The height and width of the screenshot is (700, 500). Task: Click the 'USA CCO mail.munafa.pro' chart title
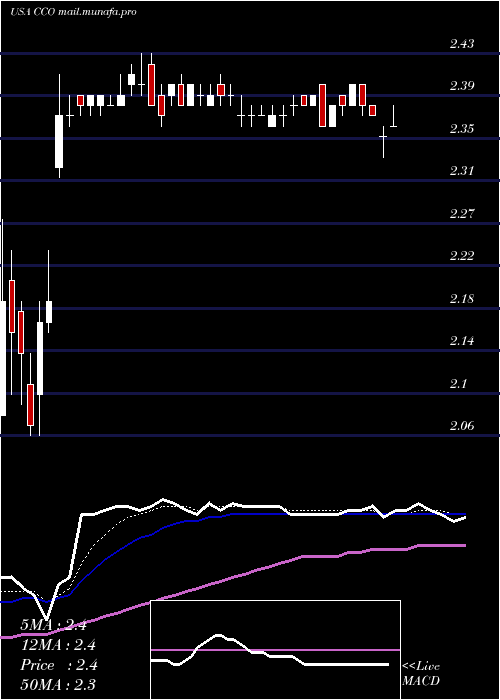pyautogui.click(x=73, y=12)
